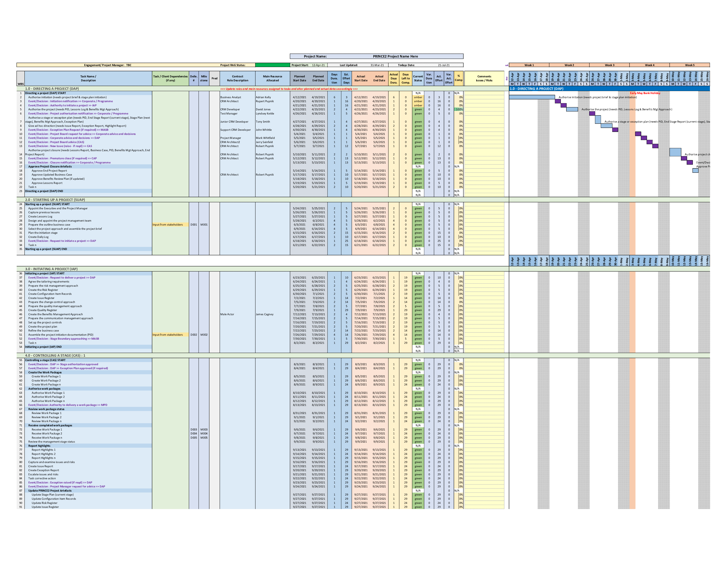Image resolution: width=728 pixels, height=562 pixels.
Task: Select the 'Days Left to Comp.' column header
Action: pyautogui.click(x=406, y=78)
